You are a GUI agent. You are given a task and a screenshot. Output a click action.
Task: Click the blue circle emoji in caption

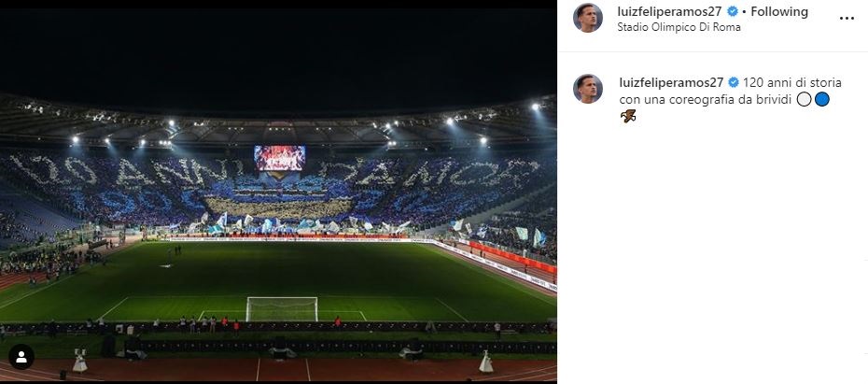click(822, 100)
